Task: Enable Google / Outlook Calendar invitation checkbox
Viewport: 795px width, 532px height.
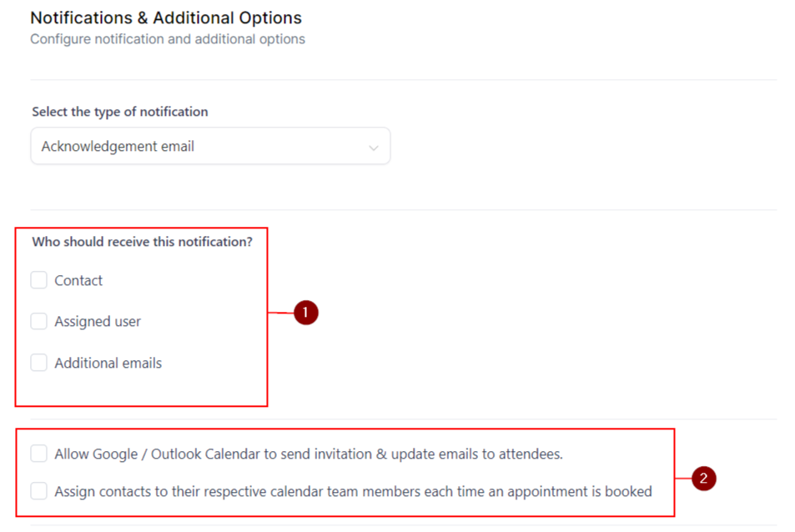Action: pos(38,454)
